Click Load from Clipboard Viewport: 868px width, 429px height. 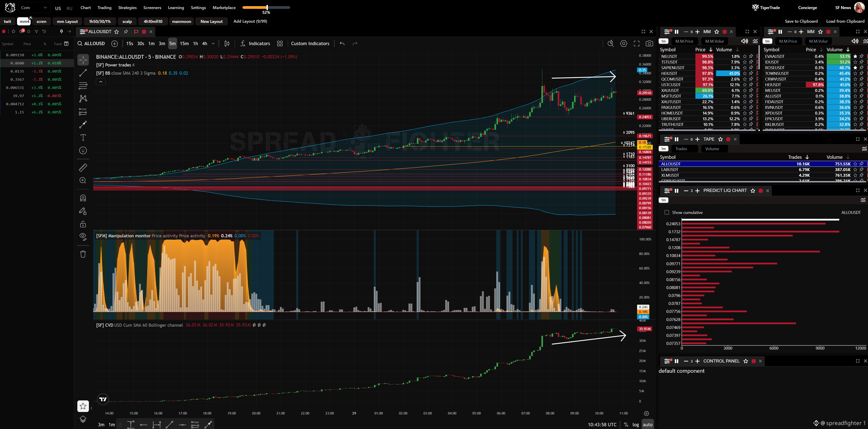pos(845,21)
